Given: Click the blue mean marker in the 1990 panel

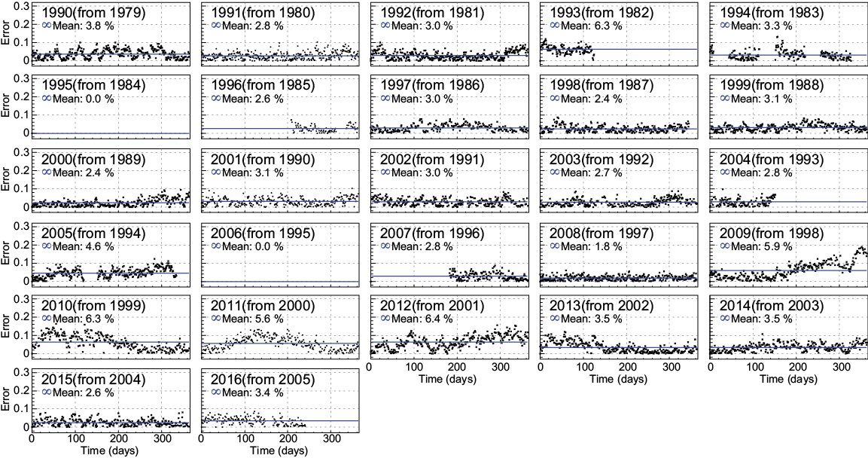Looking at the screenshot, I should 47,25.
